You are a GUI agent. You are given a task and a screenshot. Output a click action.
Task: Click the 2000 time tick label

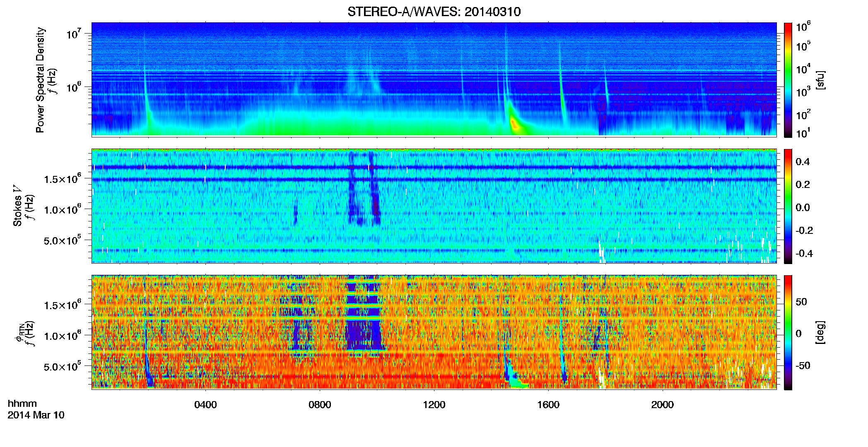[663, 405]
